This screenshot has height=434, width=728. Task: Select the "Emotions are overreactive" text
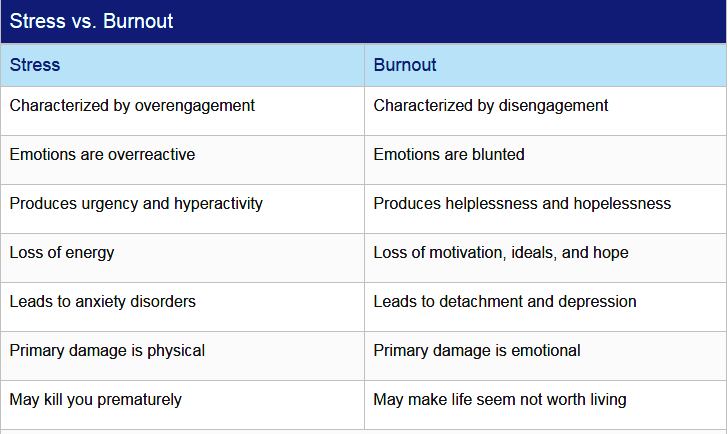click(x=102, y=155)
